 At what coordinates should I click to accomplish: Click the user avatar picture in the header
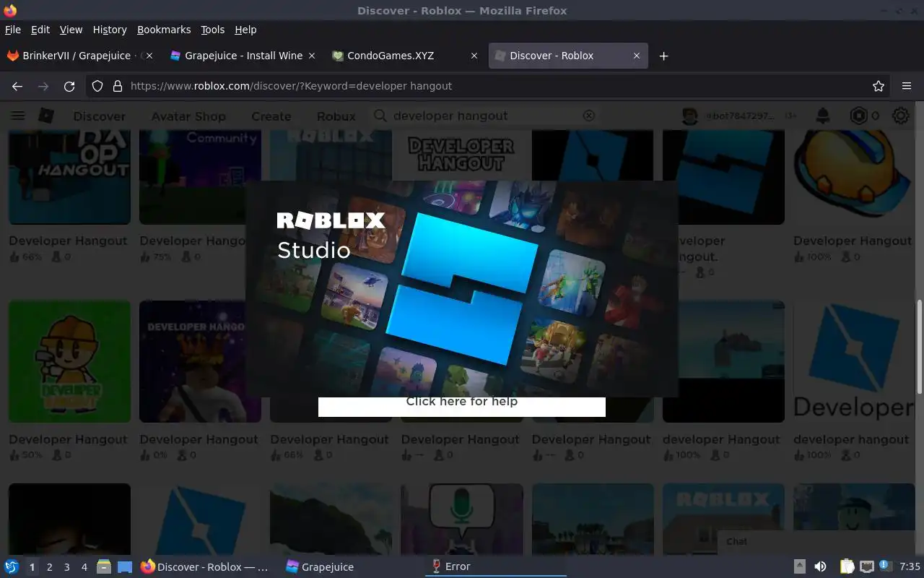pyautogui.click(x=690, y=116)
